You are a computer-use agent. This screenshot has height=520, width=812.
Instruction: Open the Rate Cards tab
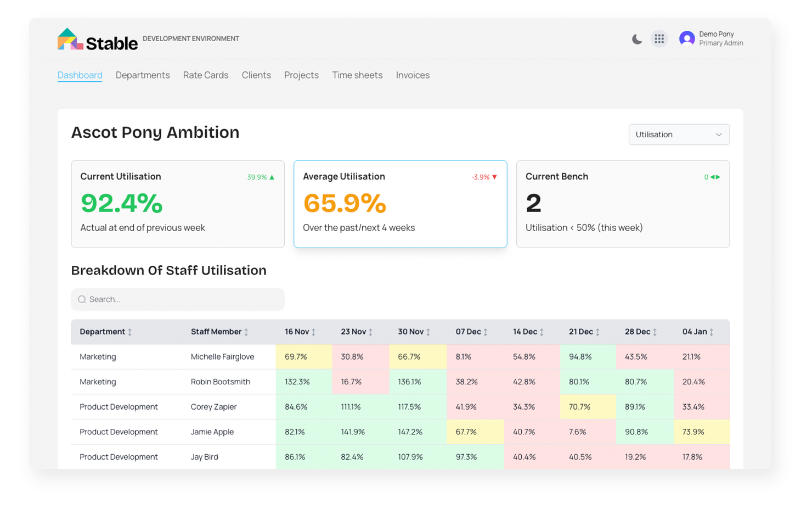click(206, 75)
